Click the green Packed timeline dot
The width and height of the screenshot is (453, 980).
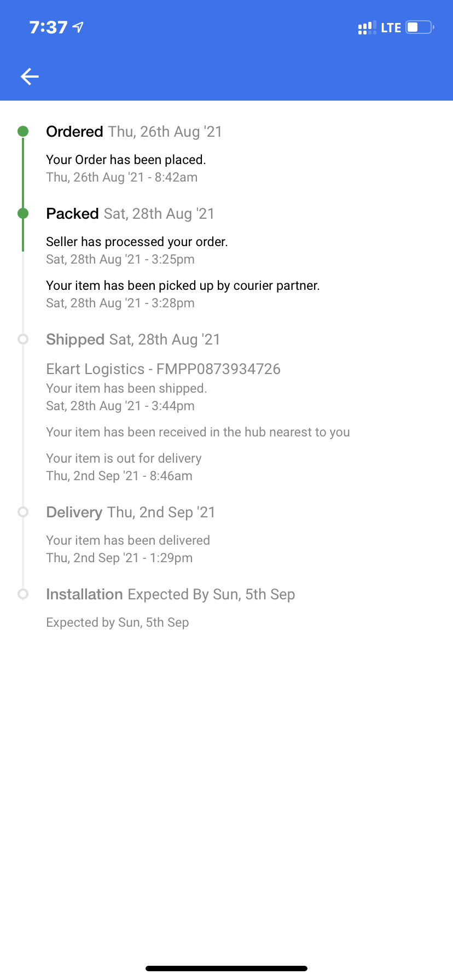(23, 213)
